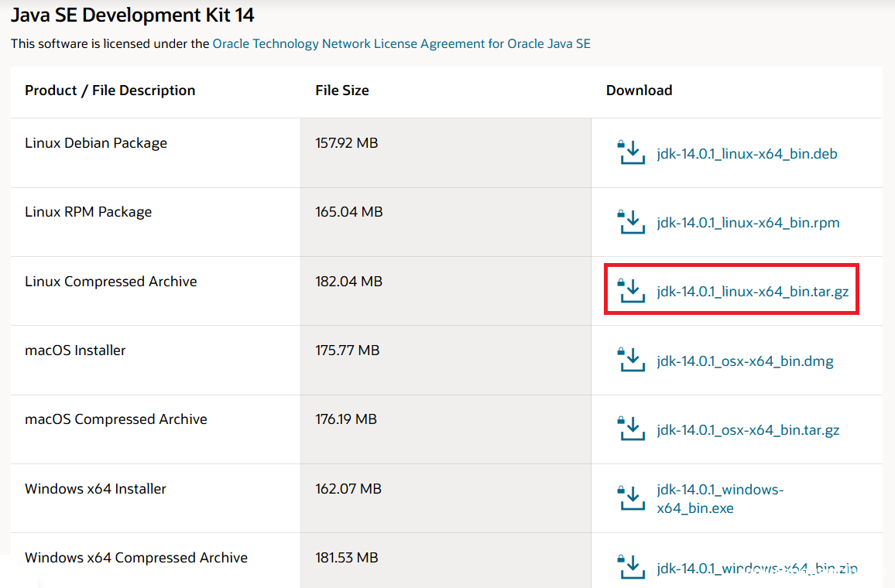Click the "Download" column header
The width and height of the screenshot is (895, 588).
[x=639, y=91]
